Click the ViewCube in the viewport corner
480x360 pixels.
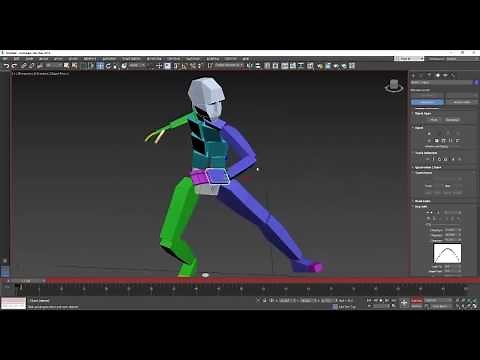tap(394, 86)
